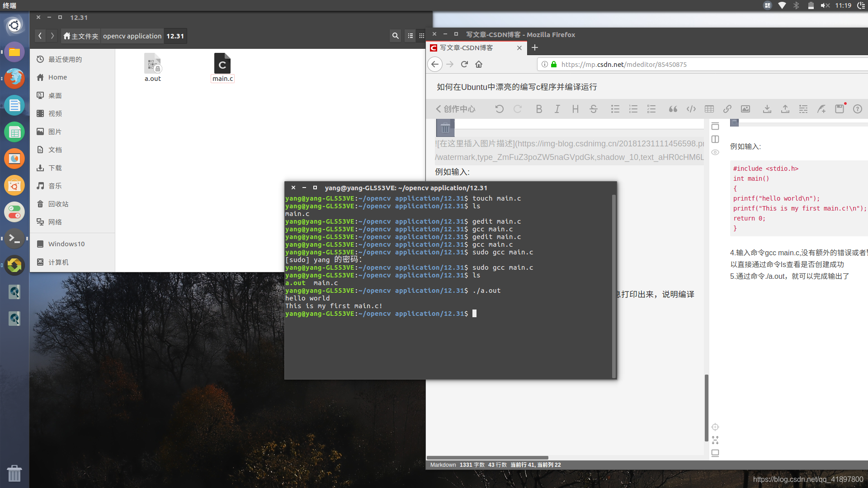Toggle the preview eye icon

[x=715, y=152]
